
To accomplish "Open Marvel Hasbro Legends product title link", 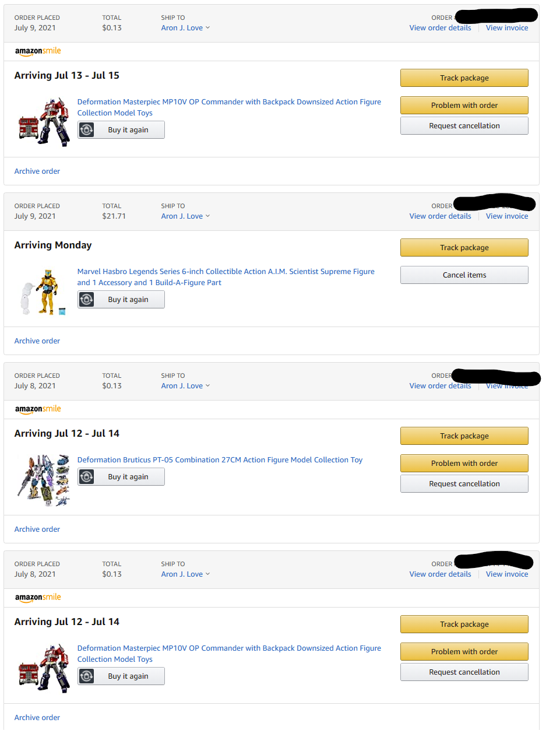I will coord(226,272).
